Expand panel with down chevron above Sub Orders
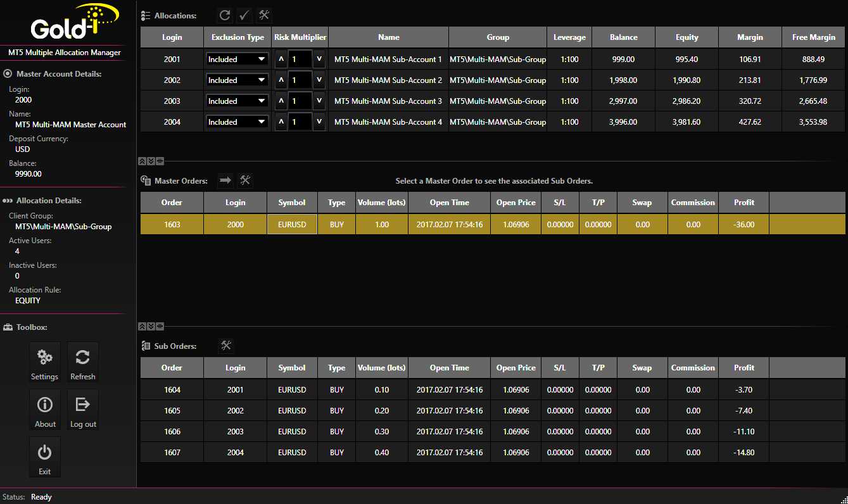The image size is (848, 504). [151, 327]
